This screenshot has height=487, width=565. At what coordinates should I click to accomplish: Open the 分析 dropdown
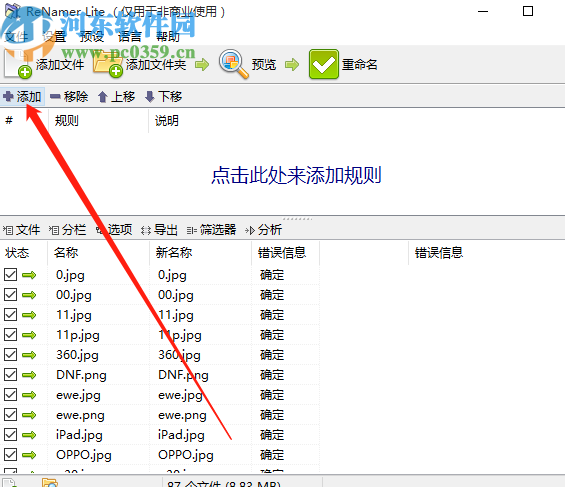coord(263,230)
